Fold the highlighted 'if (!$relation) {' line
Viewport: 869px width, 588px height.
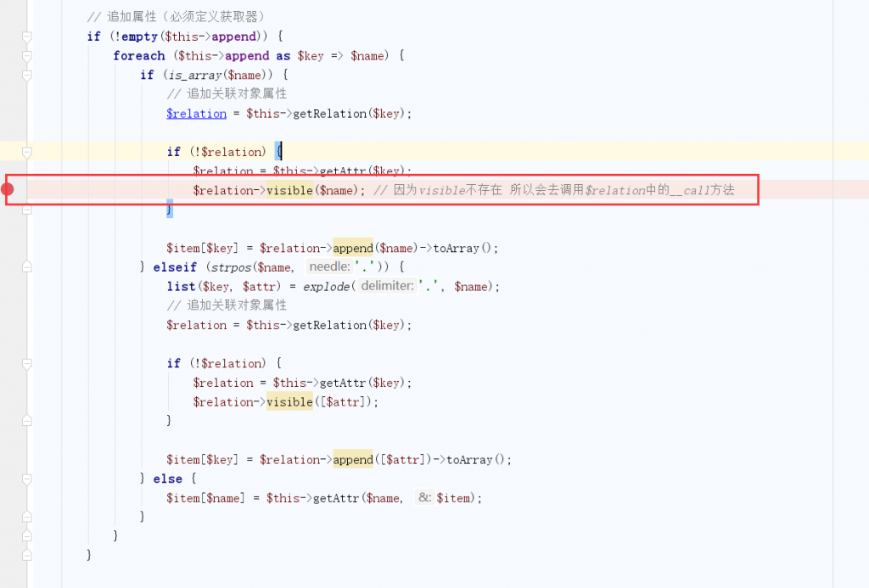tap(26, 152)
